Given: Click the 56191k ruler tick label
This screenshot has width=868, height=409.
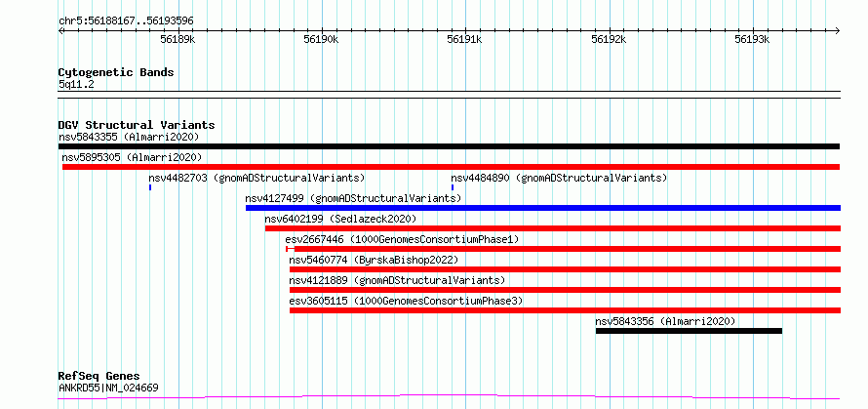Looking at the screenshot, I should [465, 39].
